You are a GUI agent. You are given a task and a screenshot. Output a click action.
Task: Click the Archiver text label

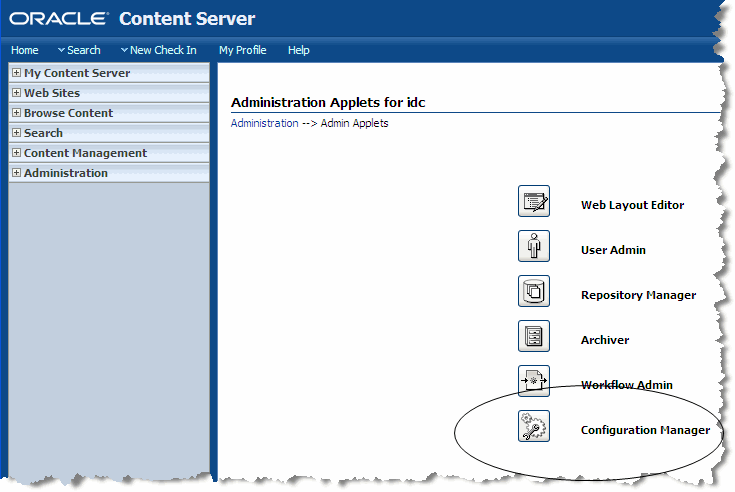(605, 340)
